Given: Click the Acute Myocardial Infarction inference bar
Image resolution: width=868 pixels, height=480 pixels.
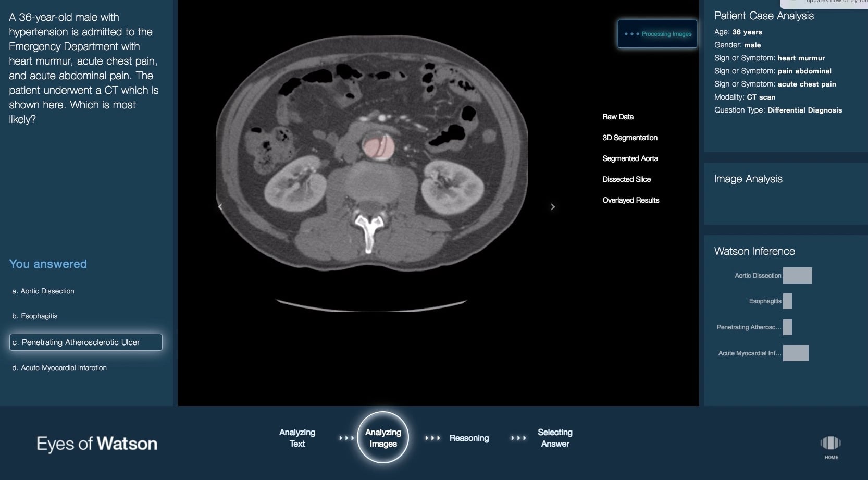Looking at the screenshot, I should (796, 353).
